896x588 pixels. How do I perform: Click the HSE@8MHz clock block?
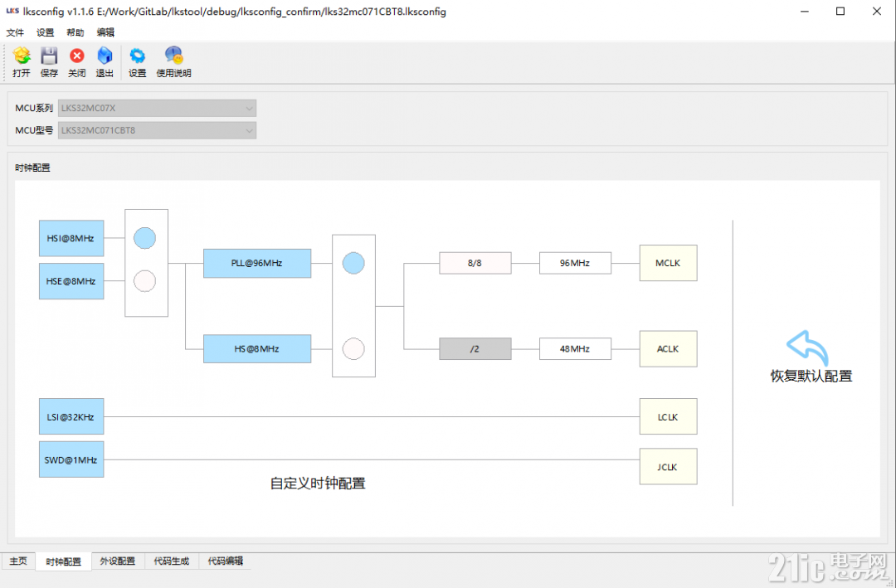[x=71, y=281]
